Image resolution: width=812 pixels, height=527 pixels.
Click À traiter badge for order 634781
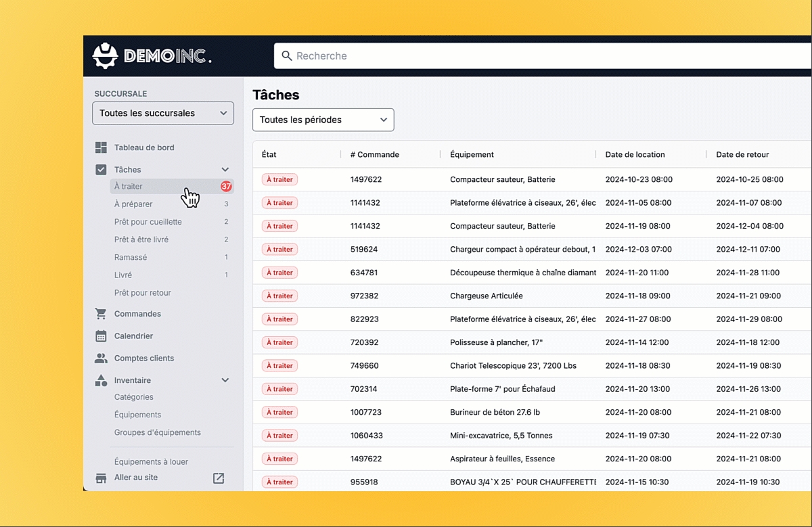click(279, 273)
